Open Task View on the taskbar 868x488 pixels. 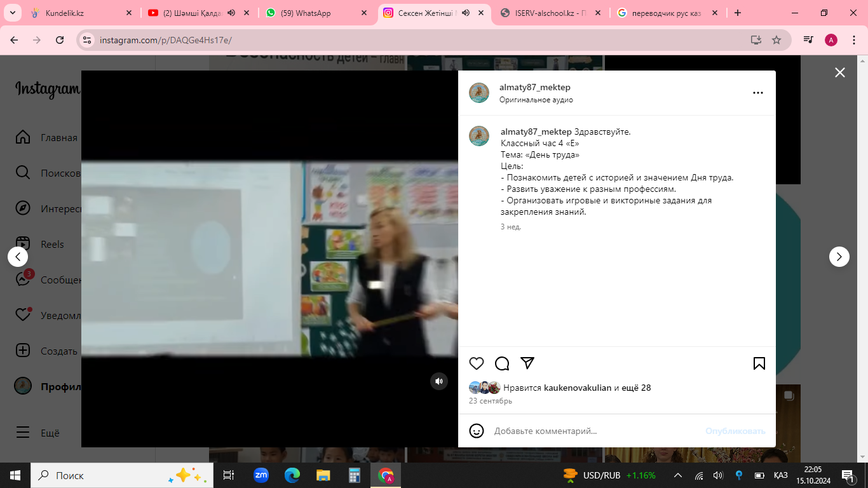point(229,475)
